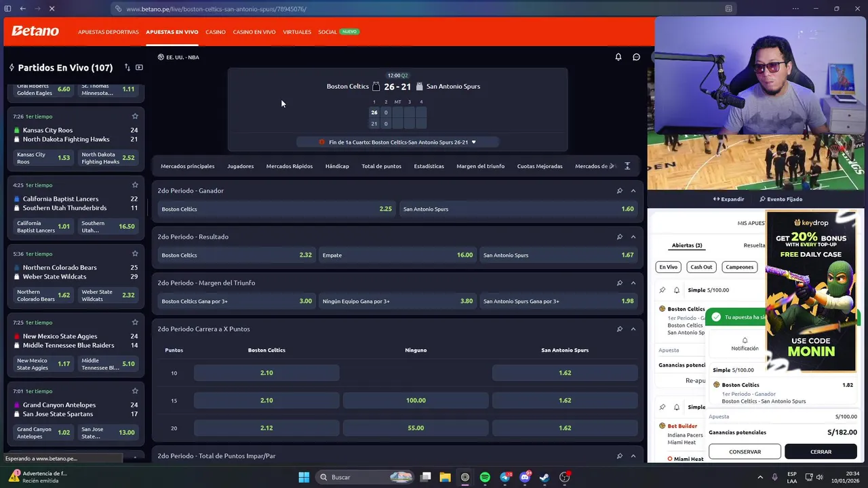Pin the 2do Periodo Carrera a X Puntos market
Image resolution: width=868 pixels, height=488 pixels.
click(x=619, y=329)
